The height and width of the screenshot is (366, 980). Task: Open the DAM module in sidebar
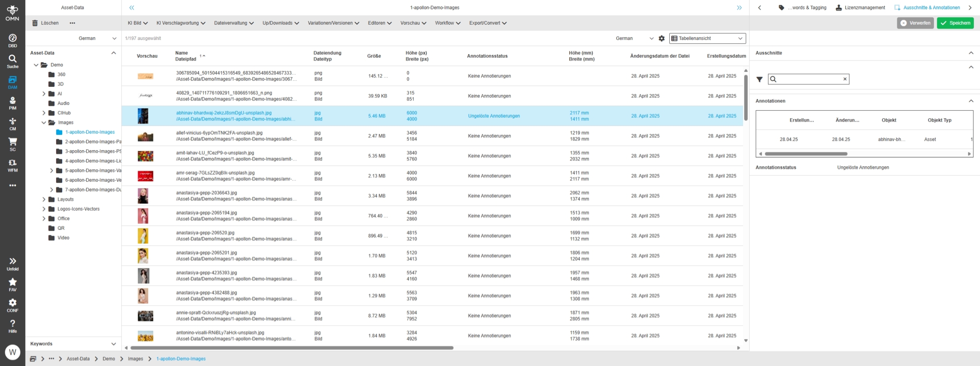(x=13, y=82)
